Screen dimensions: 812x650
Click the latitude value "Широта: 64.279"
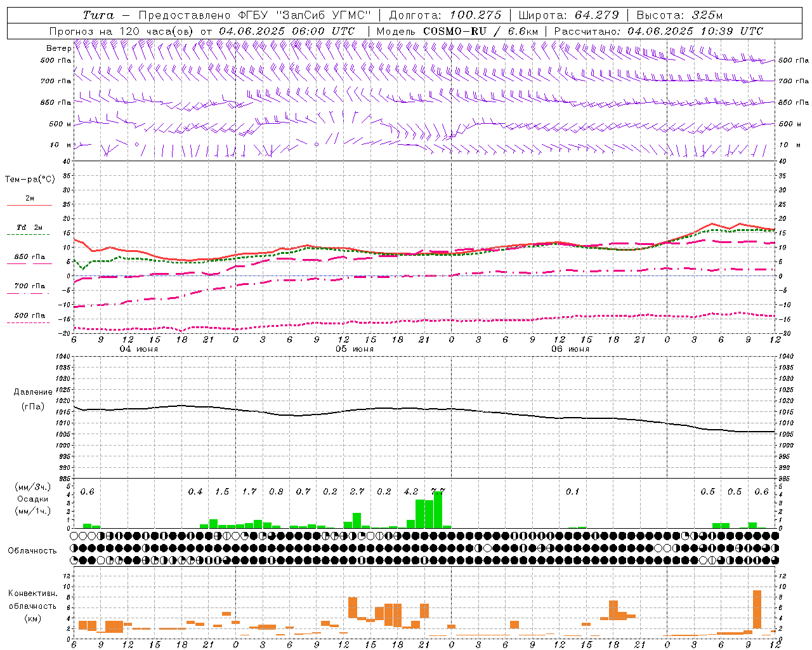[568, 15]
